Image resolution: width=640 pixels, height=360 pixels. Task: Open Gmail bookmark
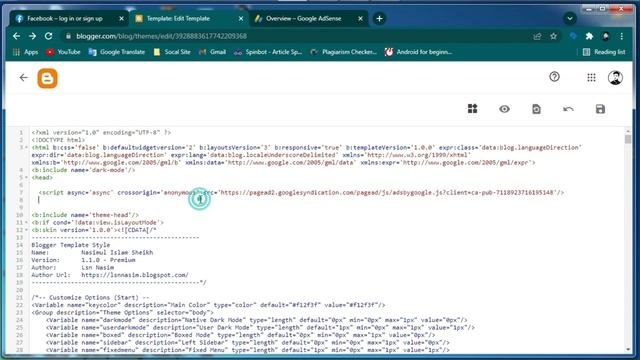(212, 52)
